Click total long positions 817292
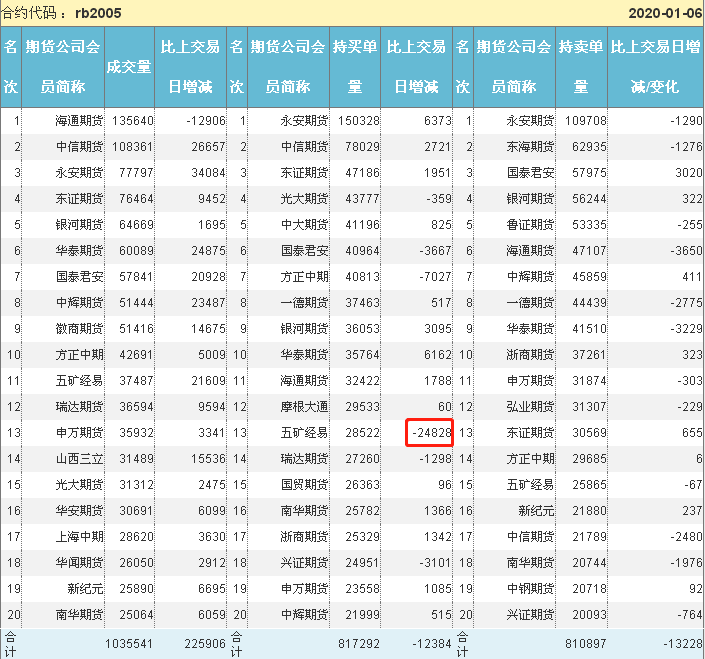This screenshot has height=659, width=705. [x=359, y=644]
